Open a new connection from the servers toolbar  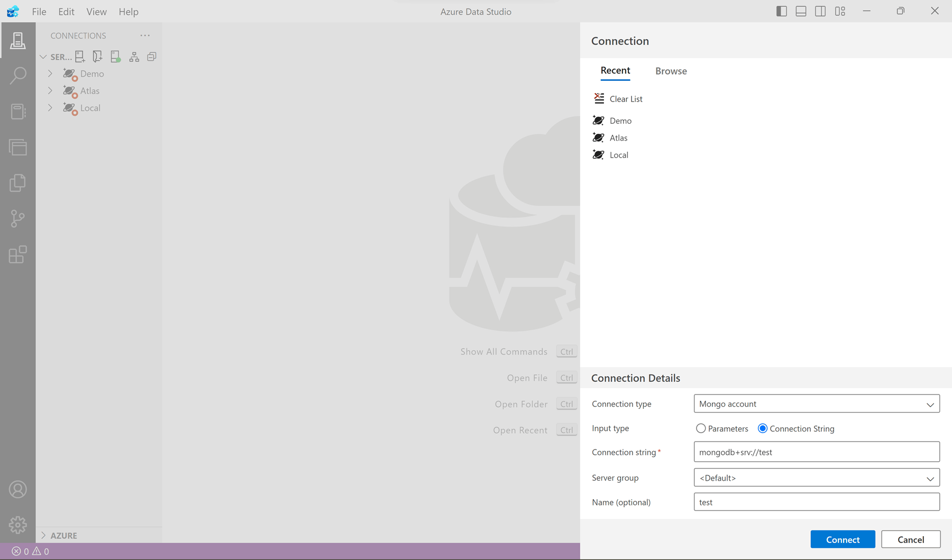click(x=80, y=57)
